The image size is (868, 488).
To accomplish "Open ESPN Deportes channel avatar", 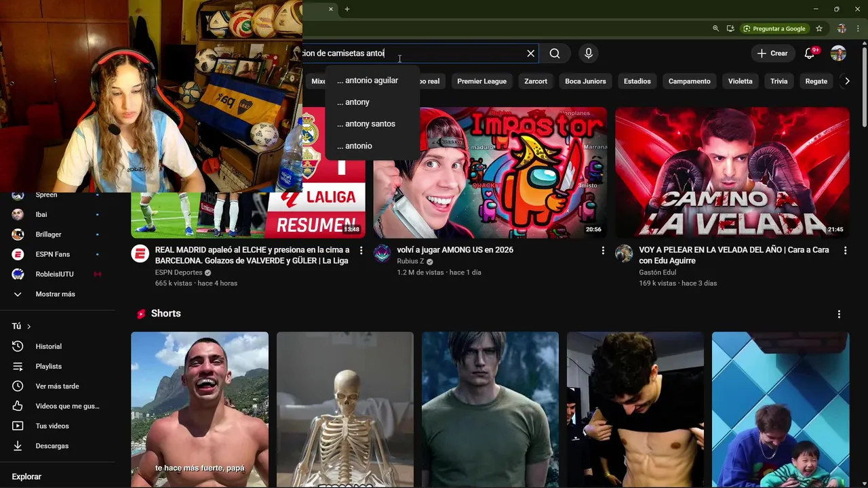I will [140, 253].
